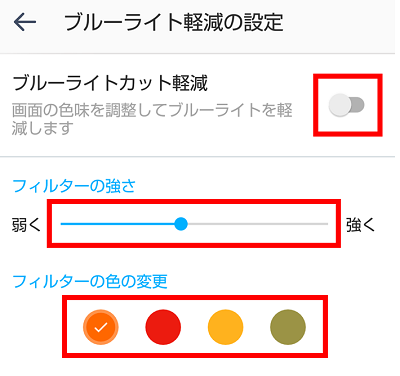Tap the ブルーライトカット軽減 setting label
The width and height of the screenshot is (400, 376).
(110, 83)
